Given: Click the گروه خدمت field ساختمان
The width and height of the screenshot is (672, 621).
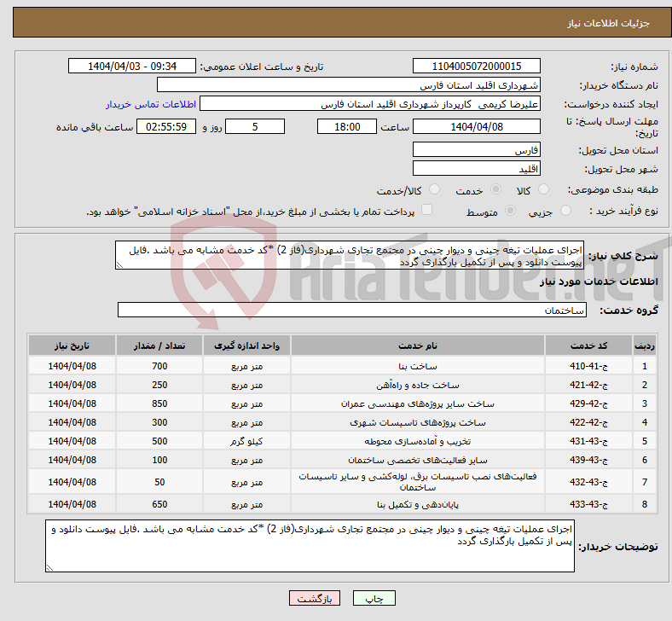Looking at the screenshot, I should pos(352,310).
